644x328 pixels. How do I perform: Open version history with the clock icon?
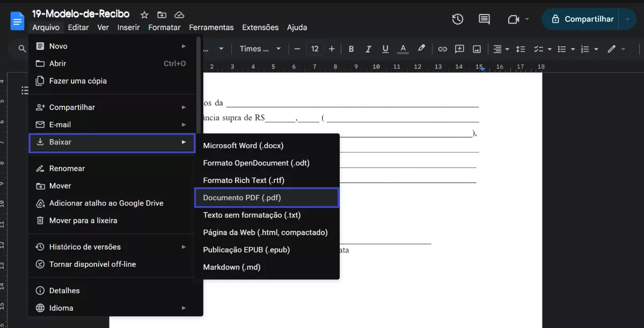[457, 19]
